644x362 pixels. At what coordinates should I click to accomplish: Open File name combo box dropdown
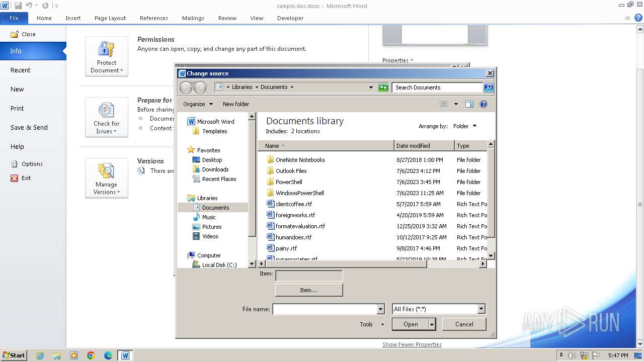tap(380, 309)
